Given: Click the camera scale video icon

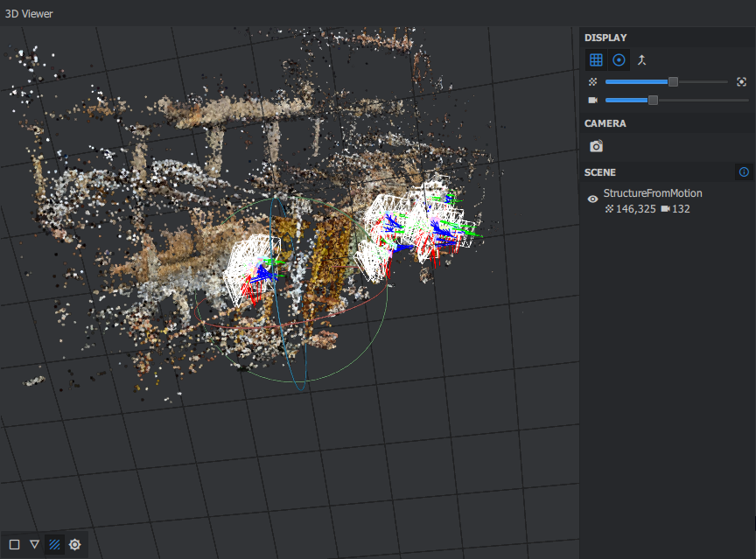Looking at the screenshot, I should pyautogui.click(x=593, y=101).
